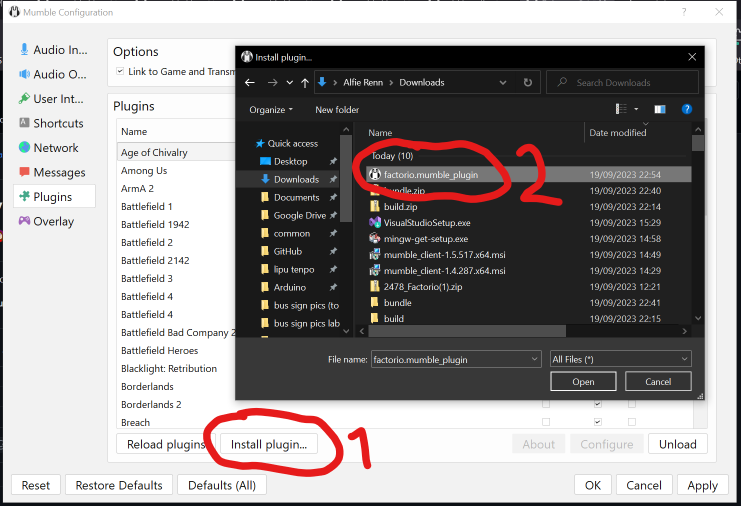Toggle last checkbox in Breach row
This screenshot has height=506, width=741.
632,421
